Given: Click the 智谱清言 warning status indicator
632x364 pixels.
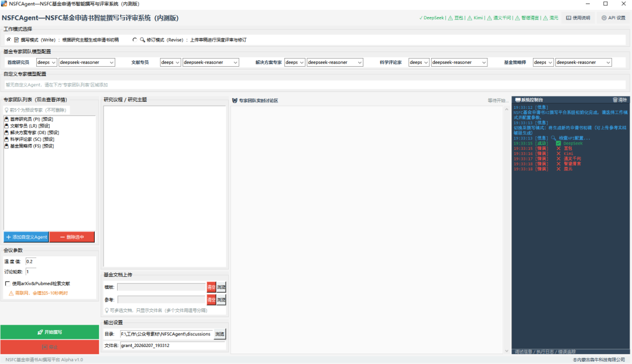Looking at the screenshot, I should tap(527, 18).
